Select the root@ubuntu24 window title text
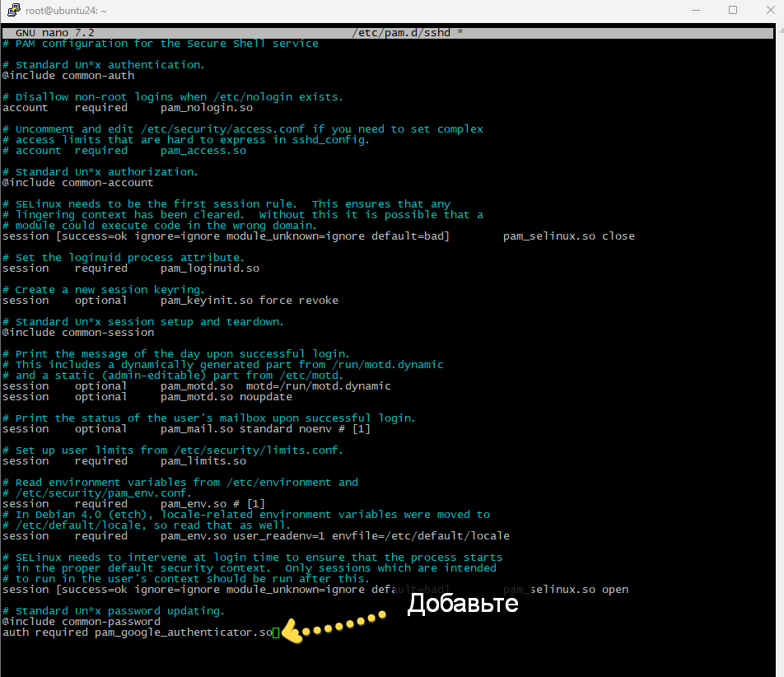The image size is (784, 677). 64,10
